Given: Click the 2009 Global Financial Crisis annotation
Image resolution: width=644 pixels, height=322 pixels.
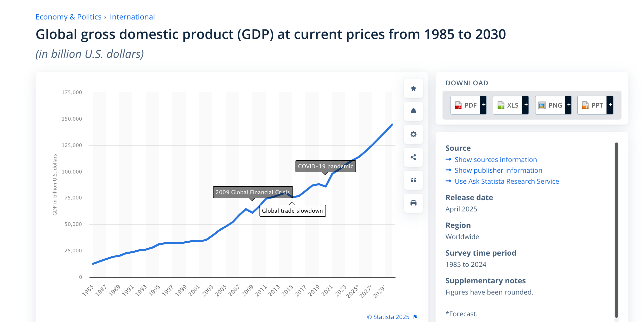Looking at the screenshot, I should tap(252, 192).
